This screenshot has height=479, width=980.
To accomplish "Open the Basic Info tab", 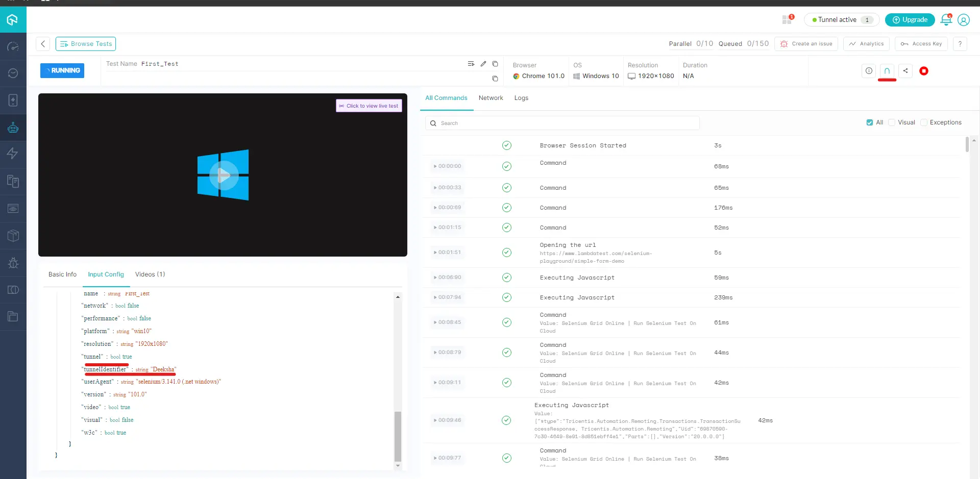I will coord(62,274).
